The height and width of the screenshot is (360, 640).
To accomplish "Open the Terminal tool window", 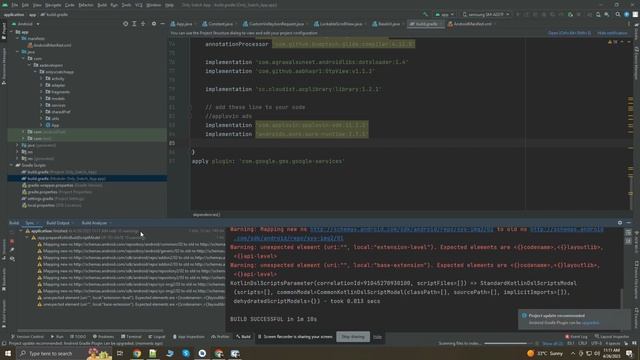I will [131, 337].
